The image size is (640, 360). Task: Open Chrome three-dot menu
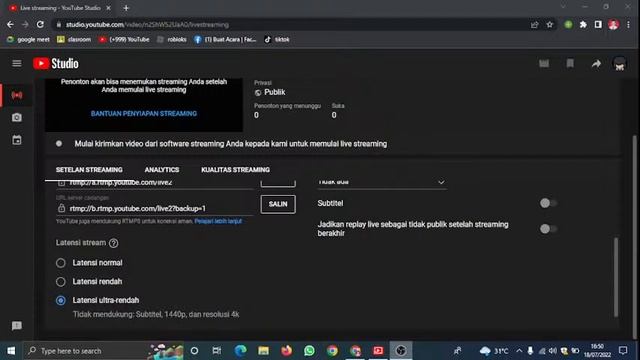[x=629, y=24]
